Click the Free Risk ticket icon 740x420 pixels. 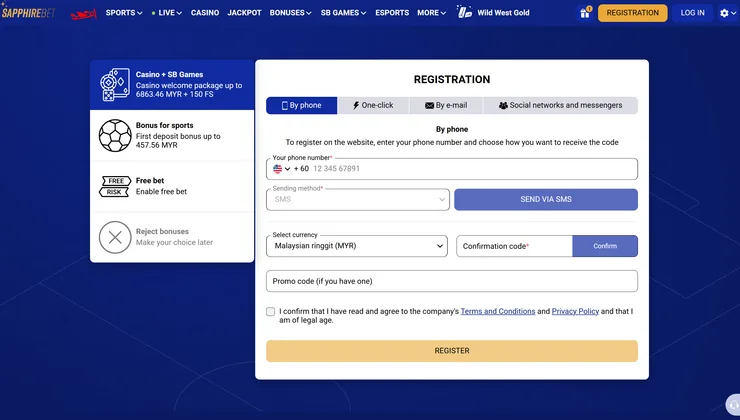[x=115, y=186]
